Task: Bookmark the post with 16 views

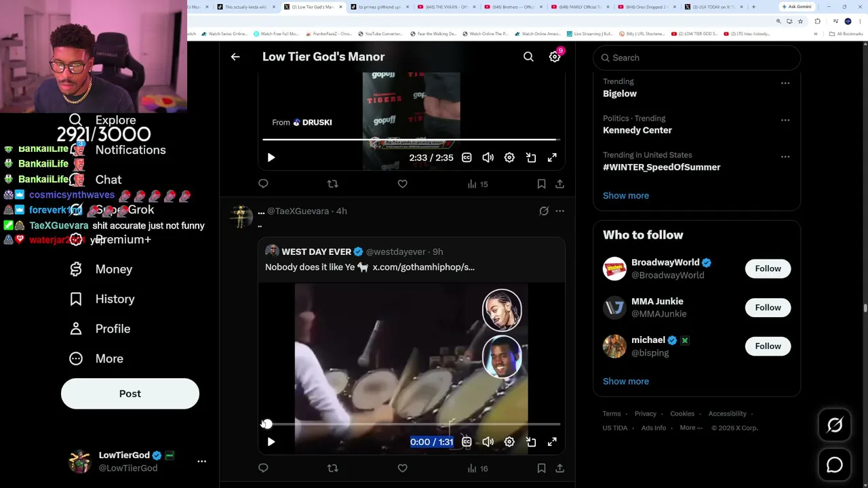Action: [541, 468]
